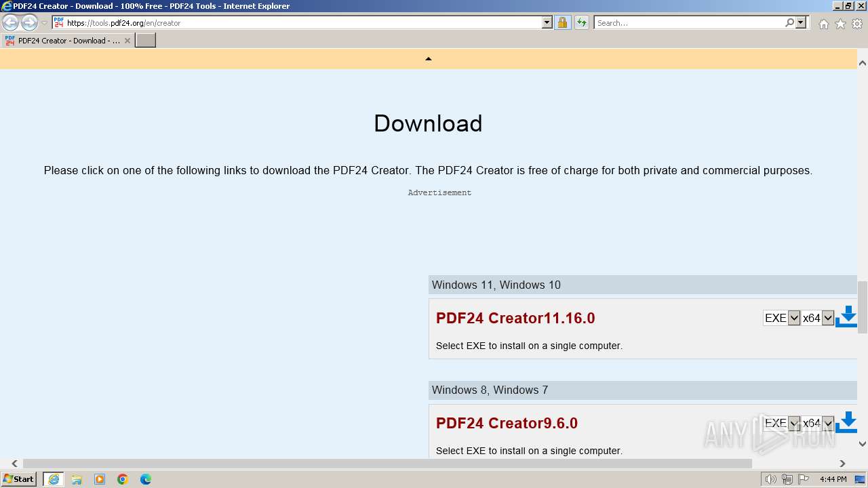Download PDF24 Creator 11.16.0 via arrow icon
The width and height of the screenshot is (868, 488).
click(x=846, y=317)
